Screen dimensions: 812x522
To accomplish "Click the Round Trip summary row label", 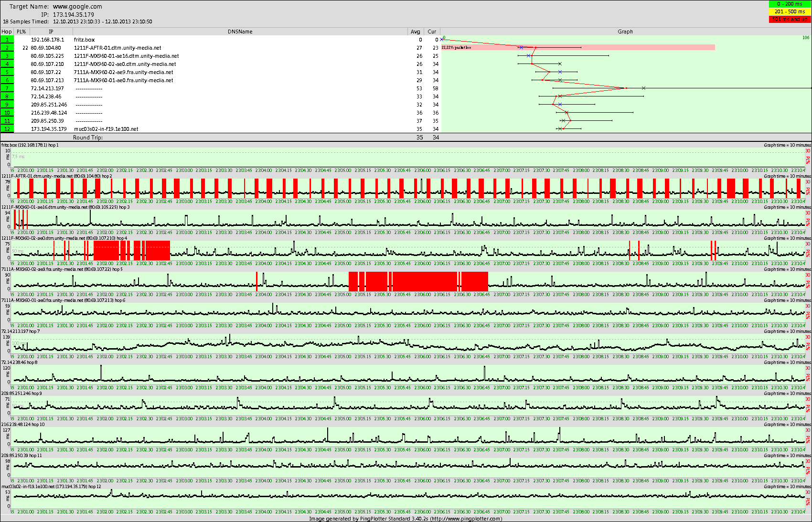I will coord(88,138).
